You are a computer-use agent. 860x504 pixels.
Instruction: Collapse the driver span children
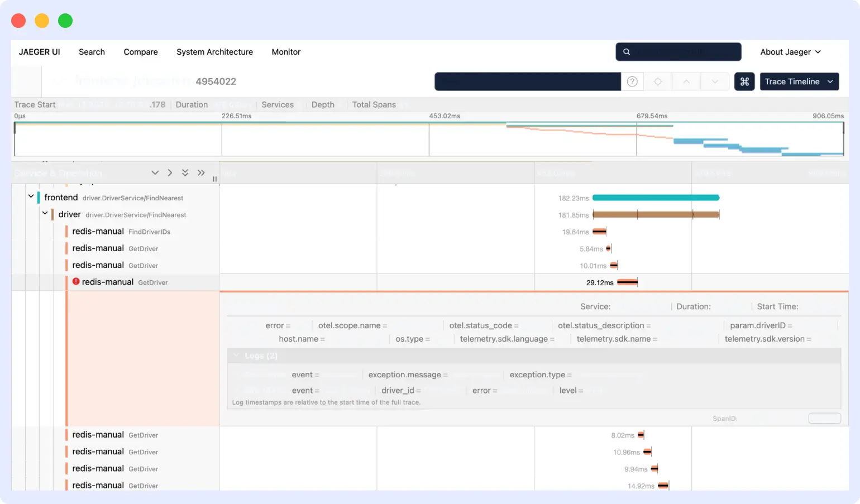click(45, 213)
